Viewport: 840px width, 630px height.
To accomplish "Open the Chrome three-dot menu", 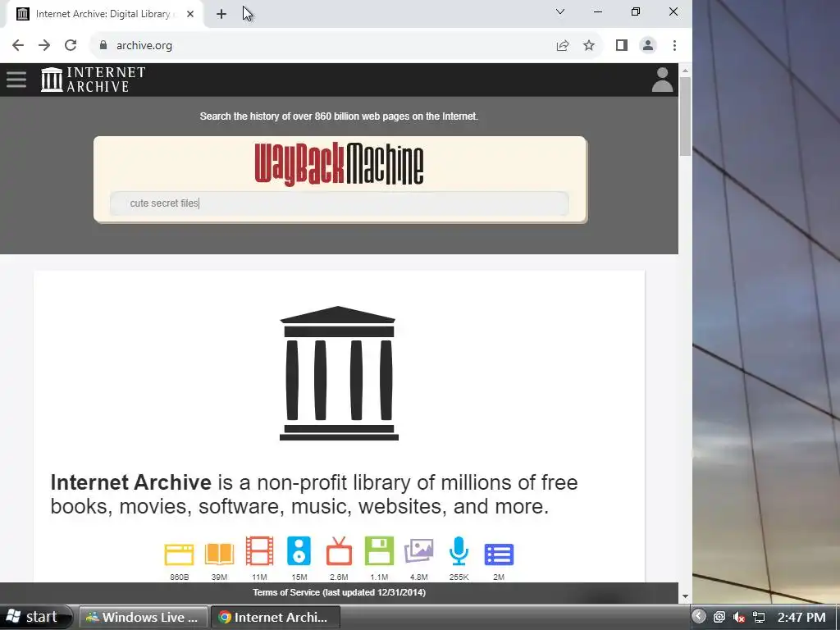I will tap(674, 46).
